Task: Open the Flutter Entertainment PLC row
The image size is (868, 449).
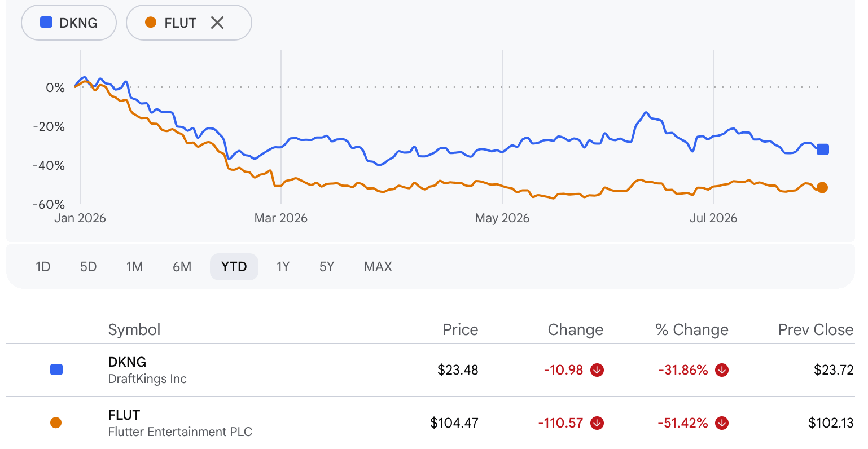Action: (431, 423)
